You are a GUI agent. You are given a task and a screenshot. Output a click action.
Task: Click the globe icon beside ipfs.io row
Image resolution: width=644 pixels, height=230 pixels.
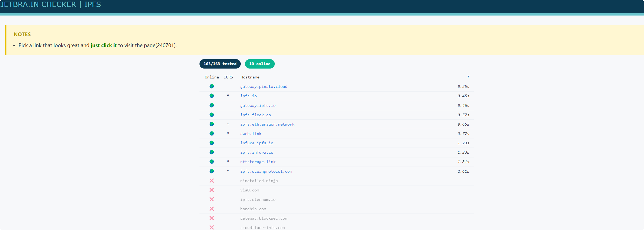[x=212, y=96]
